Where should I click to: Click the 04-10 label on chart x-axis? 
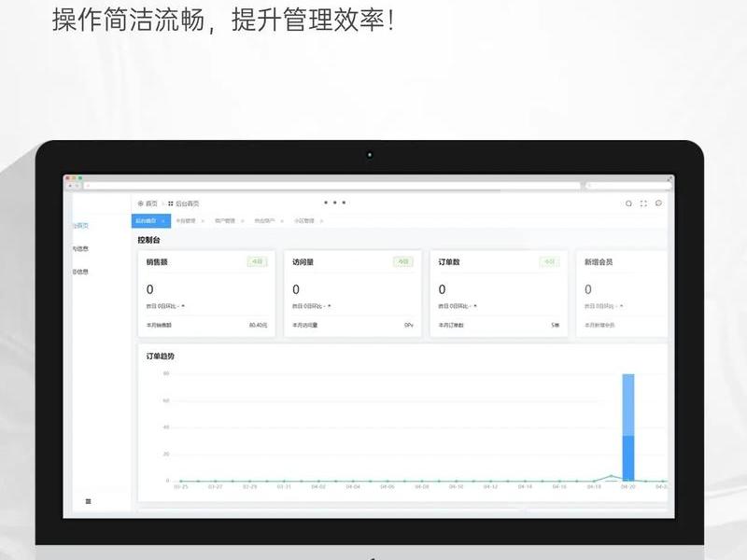[456, 487]
